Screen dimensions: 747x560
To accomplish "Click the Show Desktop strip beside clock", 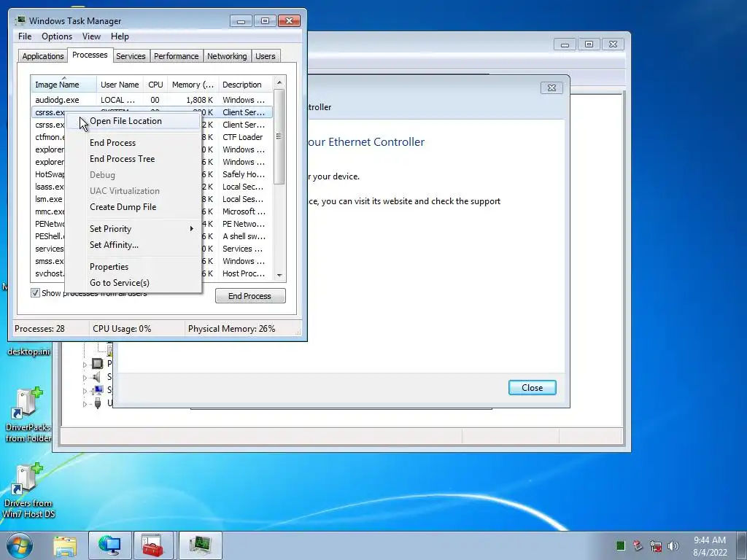I will pyautogui.click(x=742, y=545).
